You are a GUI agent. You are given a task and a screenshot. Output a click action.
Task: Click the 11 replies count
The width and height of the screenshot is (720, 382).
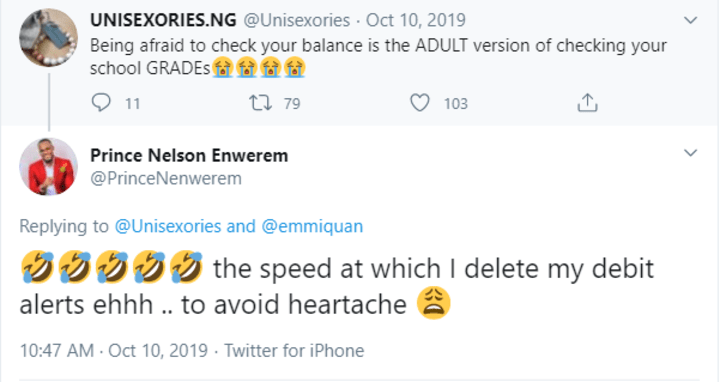point(133,104)
